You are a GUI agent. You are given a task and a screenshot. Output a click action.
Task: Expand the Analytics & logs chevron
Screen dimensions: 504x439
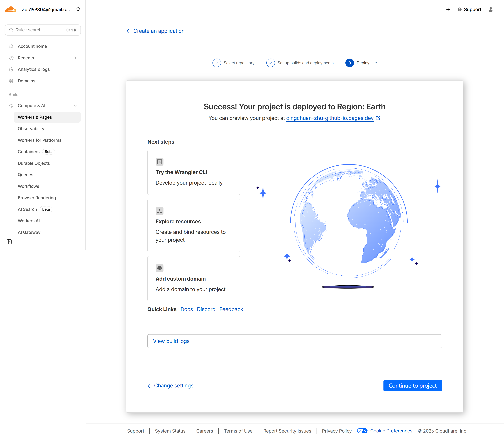point(75,69)
